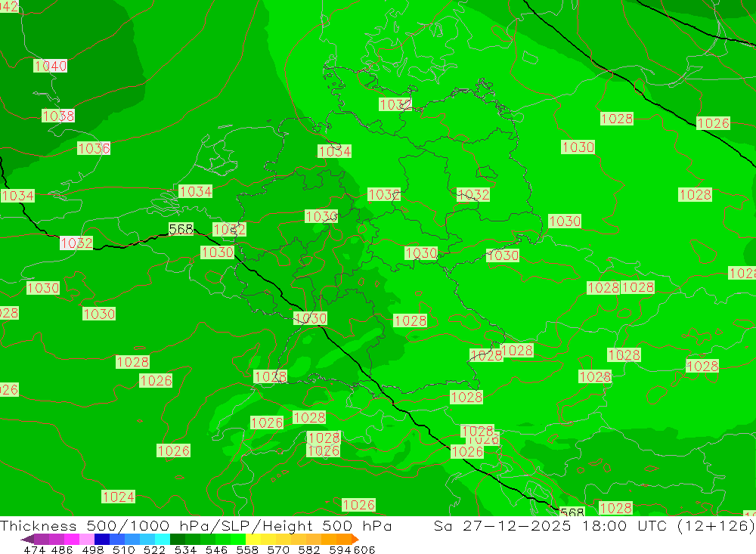Click legend value 474
Viewport: 756px width, 554px height.
click(35, 549)
